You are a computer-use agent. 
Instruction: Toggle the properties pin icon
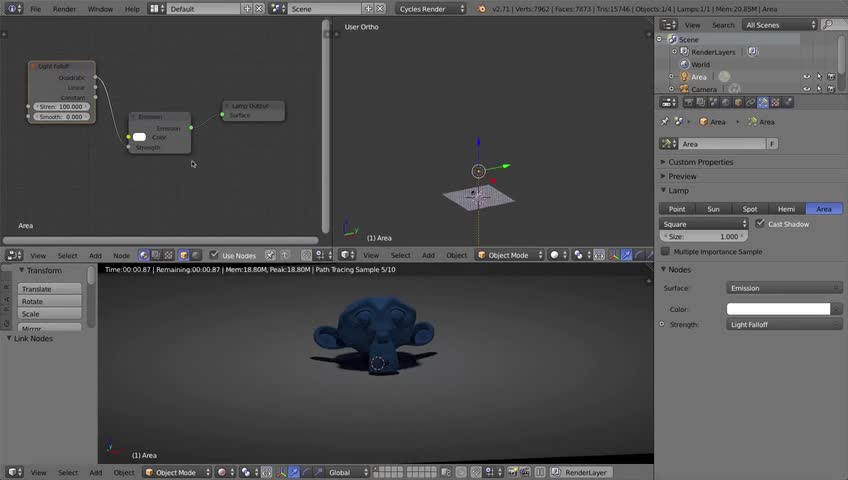point(665,122)
